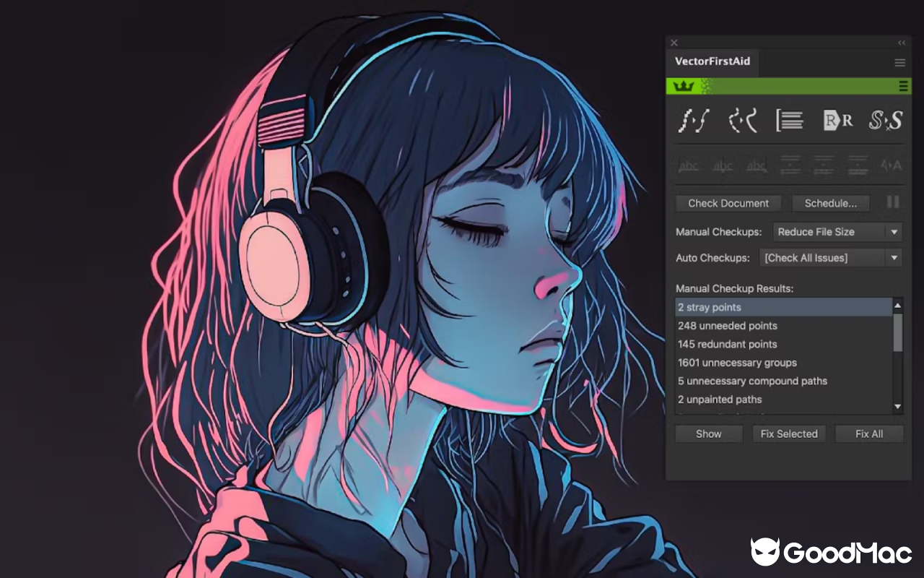Click the list icon on the green banner
The width and height of the screenshot is (924, 578).
(x=902, y=85)
